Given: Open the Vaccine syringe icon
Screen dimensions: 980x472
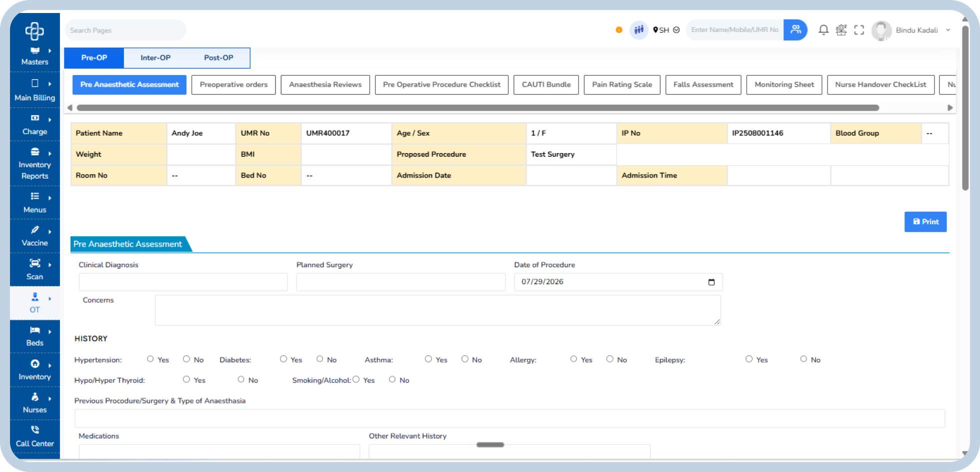Looking at the screenshot, I should [x=35, y=230].
